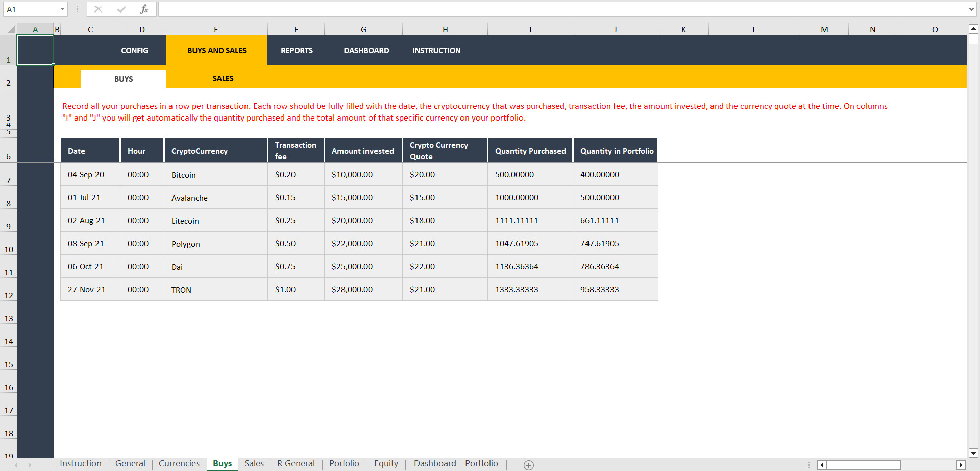Switch to the General sheet tab
980x471 pixels.
click(130, 464)
